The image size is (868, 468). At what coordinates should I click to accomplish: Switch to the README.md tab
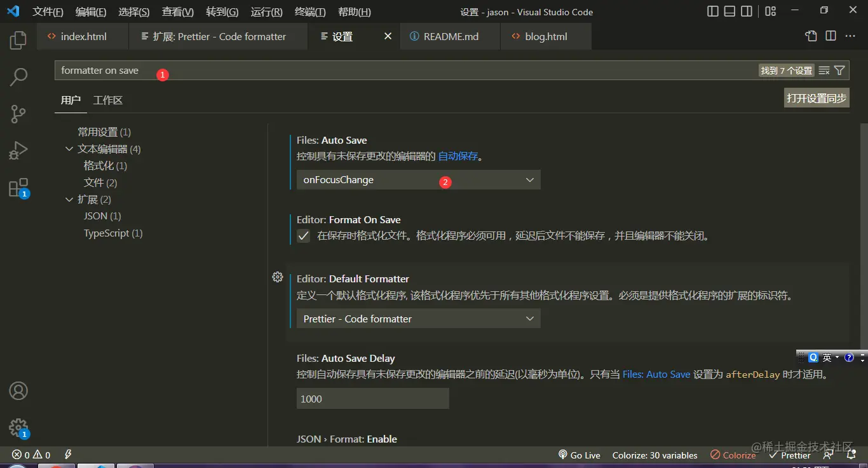tap(451, 36)
